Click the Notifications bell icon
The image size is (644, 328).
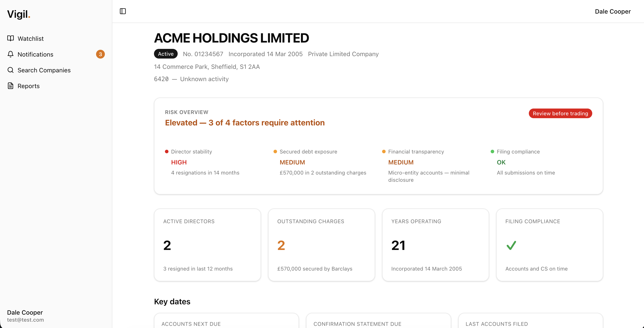pyautogui.click(x=11, y=54)
